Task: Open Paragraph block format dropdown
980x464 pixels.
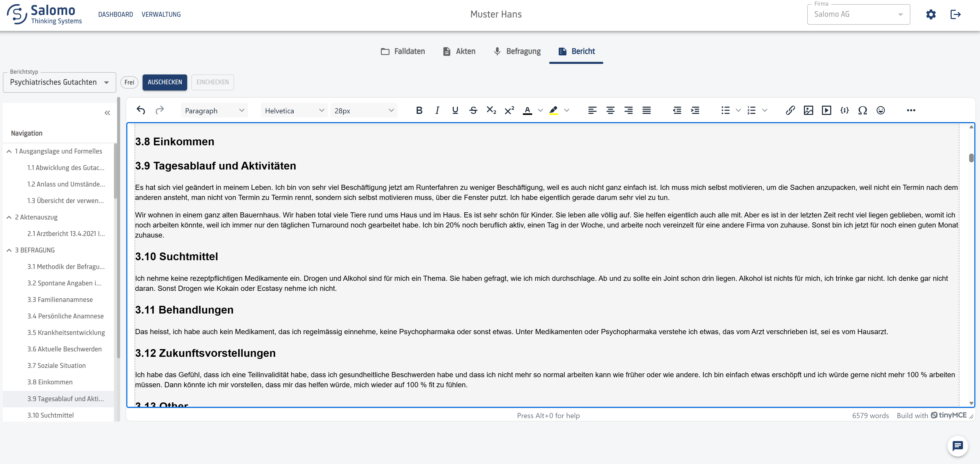Action: coord(214,111)
